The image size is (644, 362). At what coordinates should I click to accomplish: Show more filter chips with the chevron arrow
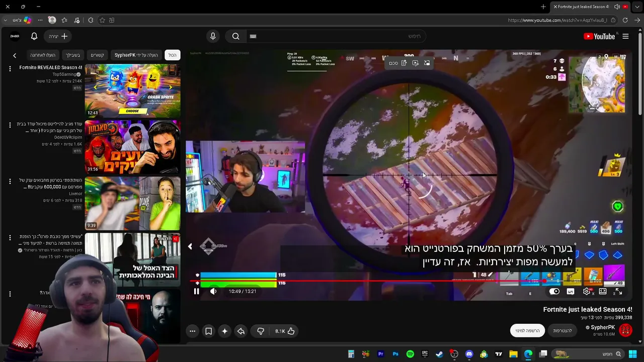[15, 55]
